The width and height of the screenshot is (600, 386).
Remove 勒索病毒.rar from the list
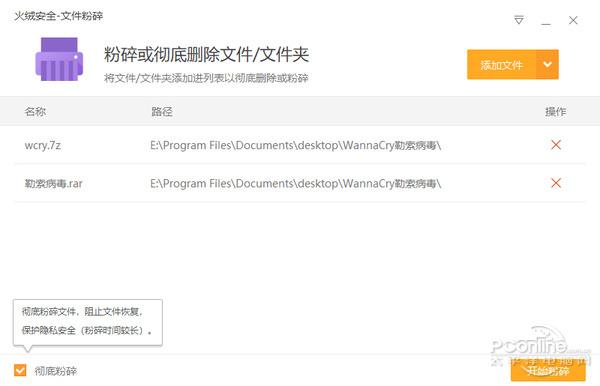[556, 183]
